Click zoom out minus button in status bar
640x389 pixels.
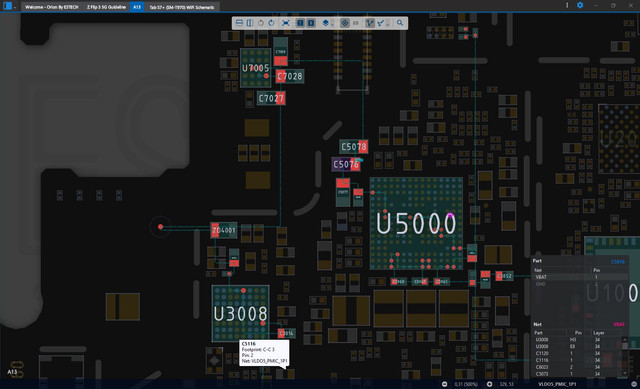click(x=444, y=384)
